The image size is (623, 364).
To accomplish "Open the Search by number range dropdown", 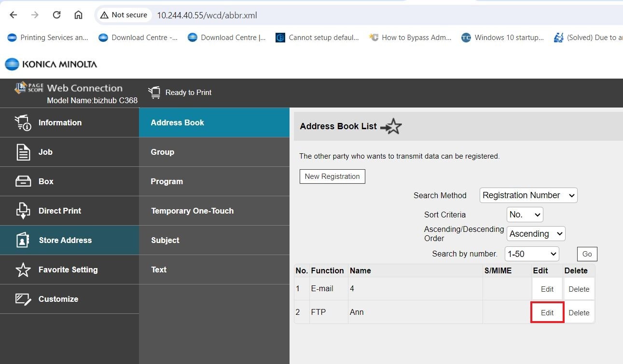I will coord(531,254).
